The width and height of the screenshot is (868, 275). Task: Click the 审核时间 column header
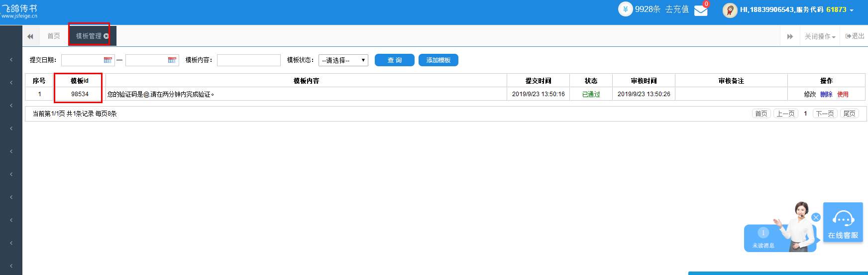click(x=644, y=81)
